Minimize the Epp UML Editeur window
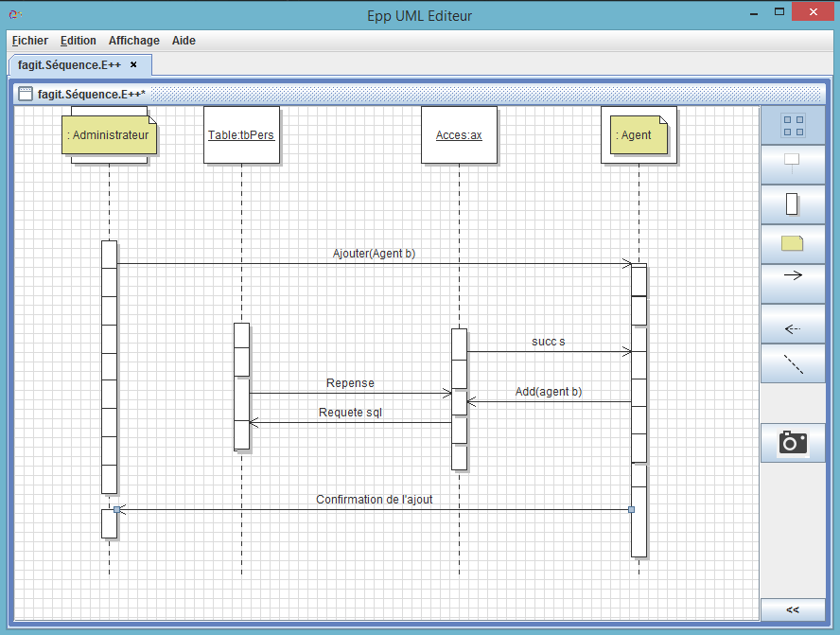The height and width of the screenshot is (635, 840). pos(754,13)
